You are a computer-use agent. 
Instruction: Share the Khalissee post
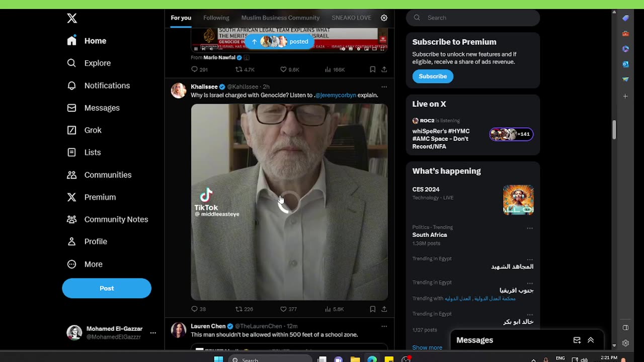click(384, 309)
